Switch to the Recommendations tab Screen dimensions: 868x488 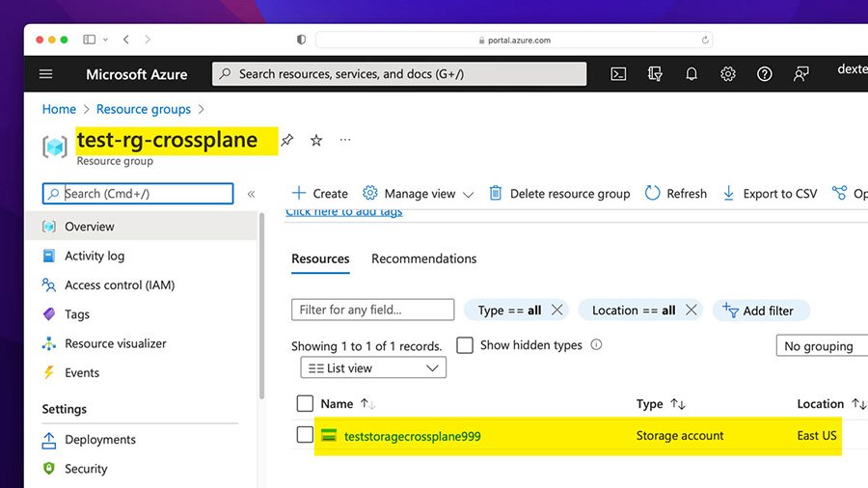tap(423, 258)
